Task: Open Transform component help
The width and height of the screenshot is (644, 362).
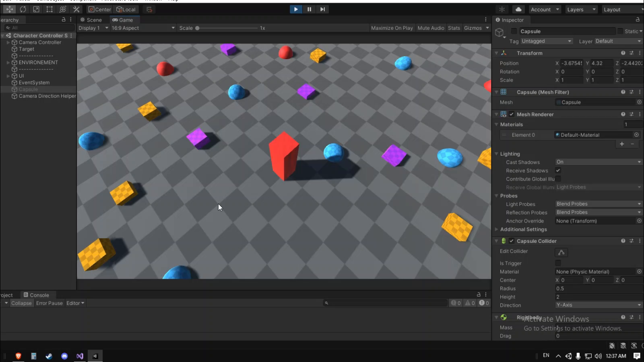Action: (x=623, y=53)
